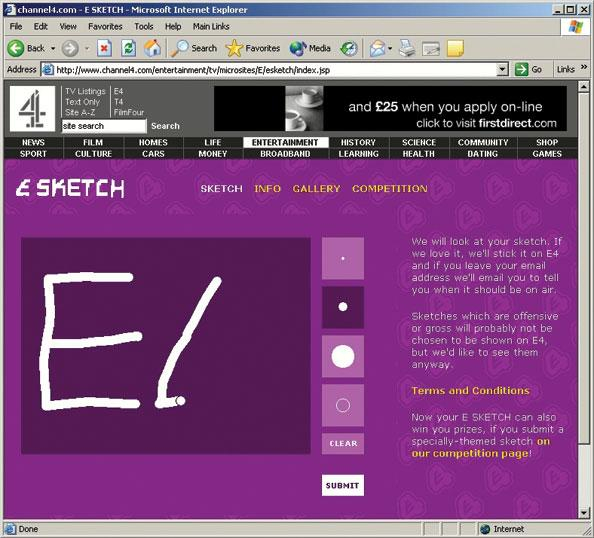Open the Media globe toolbar button
The height and width of the screenshot is (538, 594).
pyautogui.click(x=310, y=48)
